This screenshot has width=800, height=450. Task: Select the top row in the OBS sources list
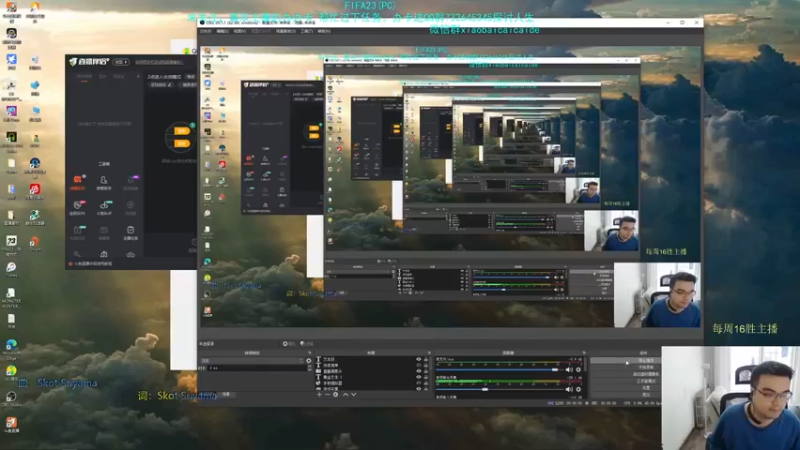pyautogui.click(x=371, y=359)
